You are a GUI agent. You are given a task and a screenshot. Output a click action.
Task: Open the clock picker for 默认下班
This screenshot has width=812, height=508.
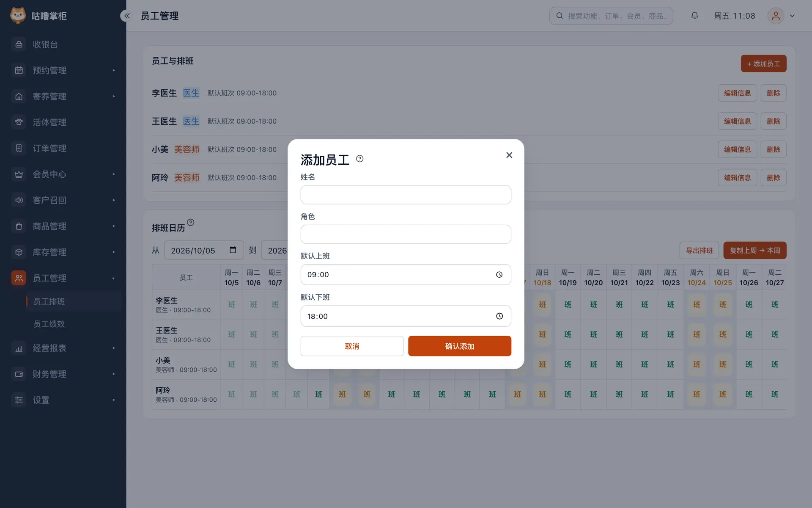(x=499, y=316)
